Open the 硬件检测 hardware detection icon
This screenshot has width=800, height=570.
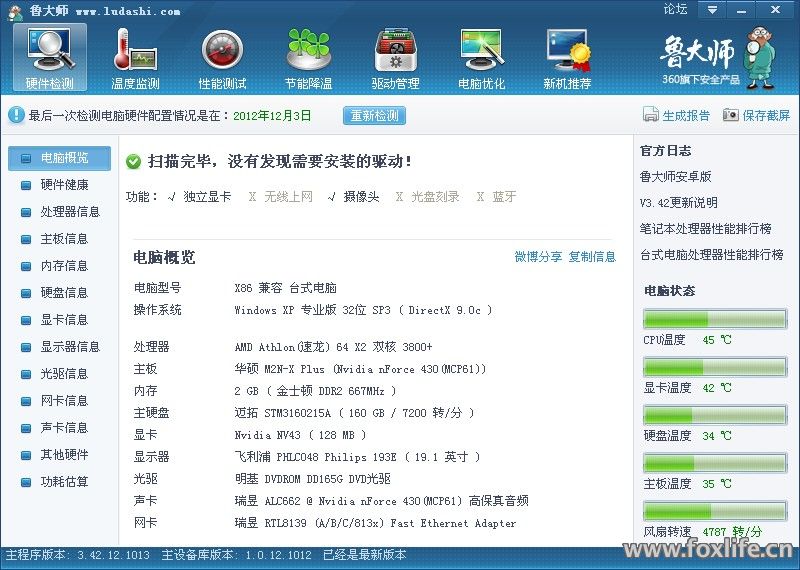coord(50,48)
